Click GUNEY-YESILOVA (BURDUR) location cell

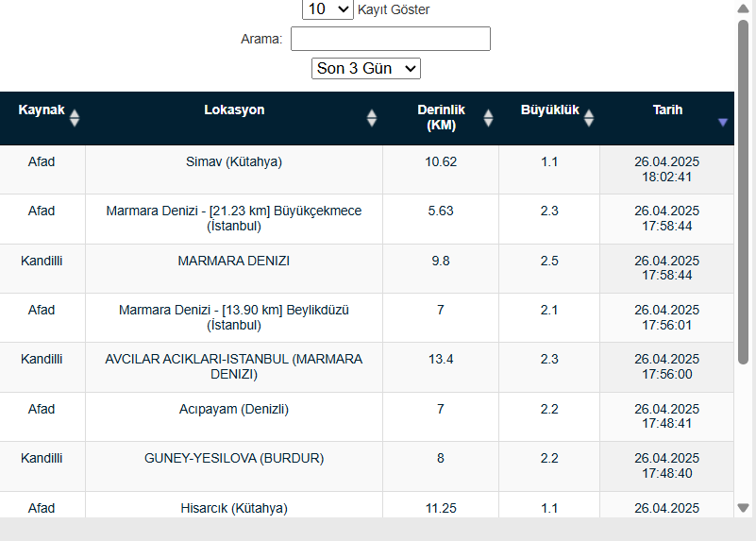click(x=234, y=465)
